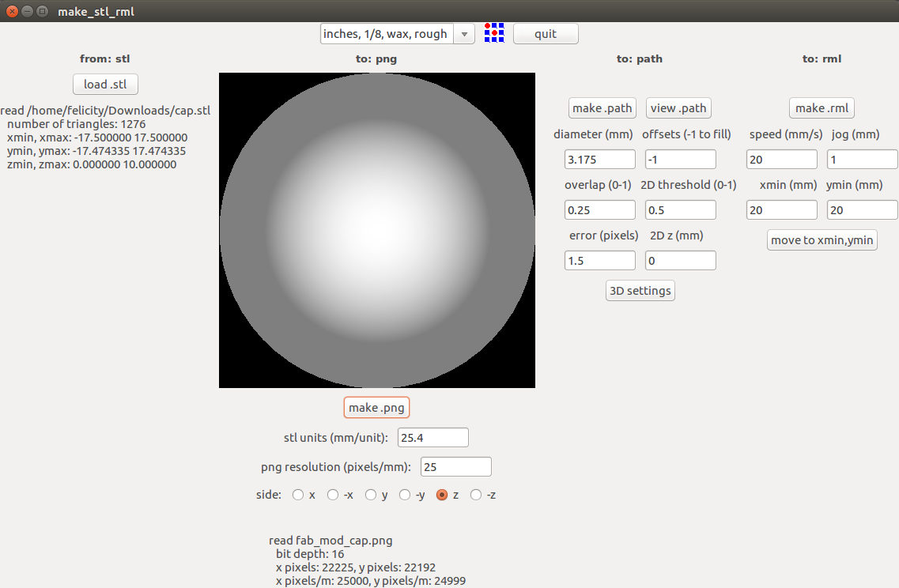Screen dimensions: 899x588
Task: Select the z side radio button
Action: 442,495
